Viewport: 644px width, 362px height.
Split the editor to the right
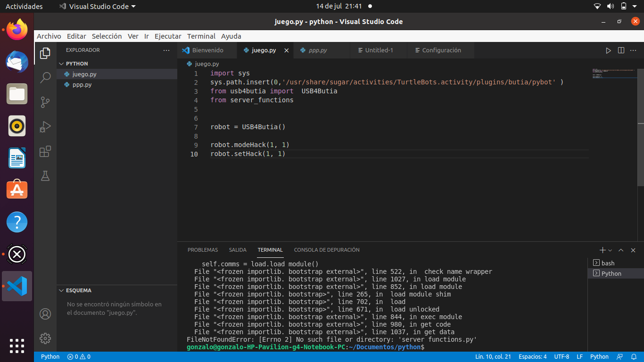[x=621, y=50]
